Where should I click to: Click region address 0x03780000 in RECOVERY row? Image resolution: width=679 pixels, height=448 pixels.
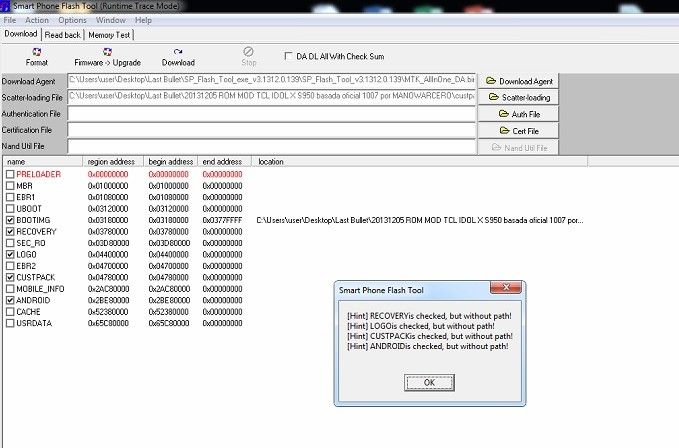point(108,232)
